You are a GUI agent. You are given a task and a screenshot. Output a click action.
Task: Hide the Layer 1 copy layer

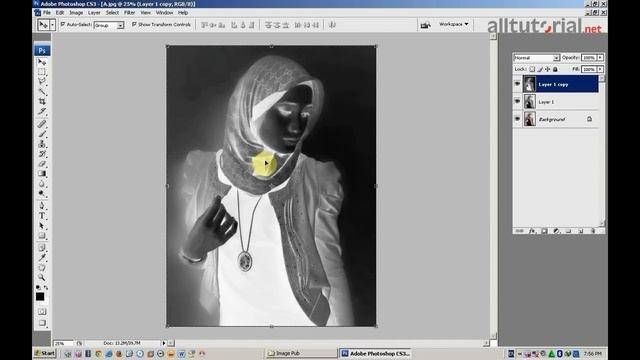click(517, 84)
